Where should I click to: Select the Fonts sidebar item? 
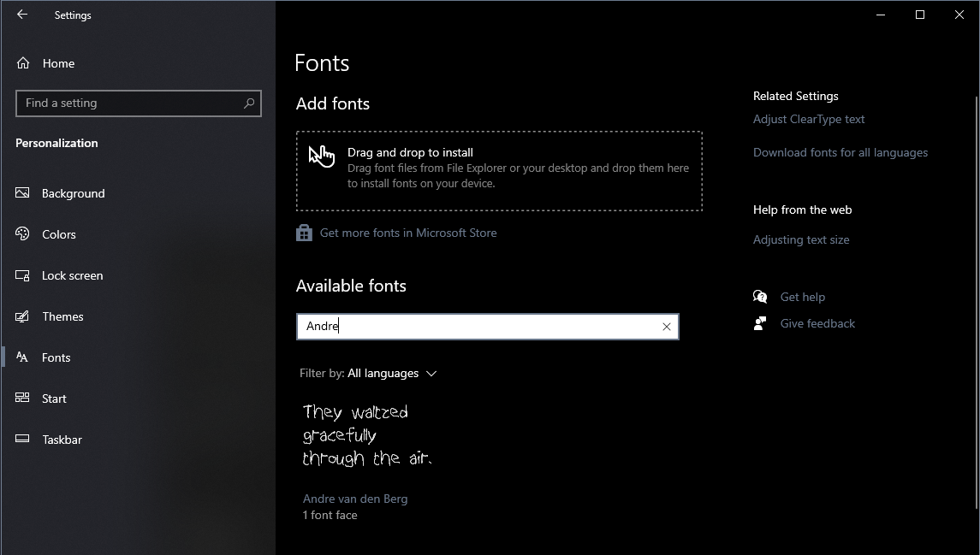tap(56, 357)
